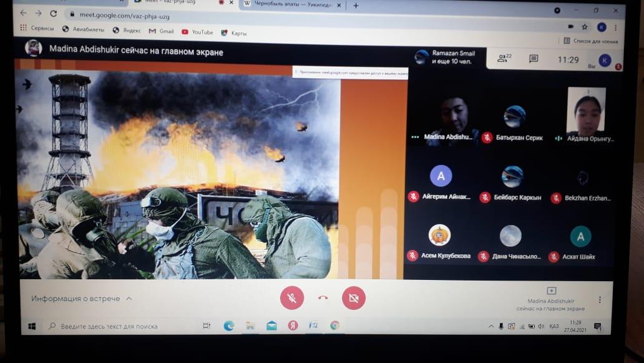Open the YouTube bookmark

click(x=197, y=32)
